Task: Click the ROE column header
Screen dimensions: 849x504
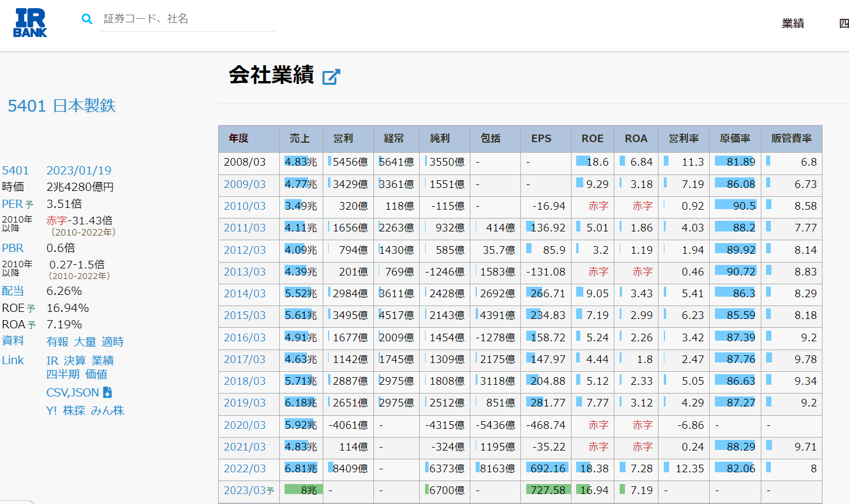Action: pyautogui.click(x=593, y=139)
